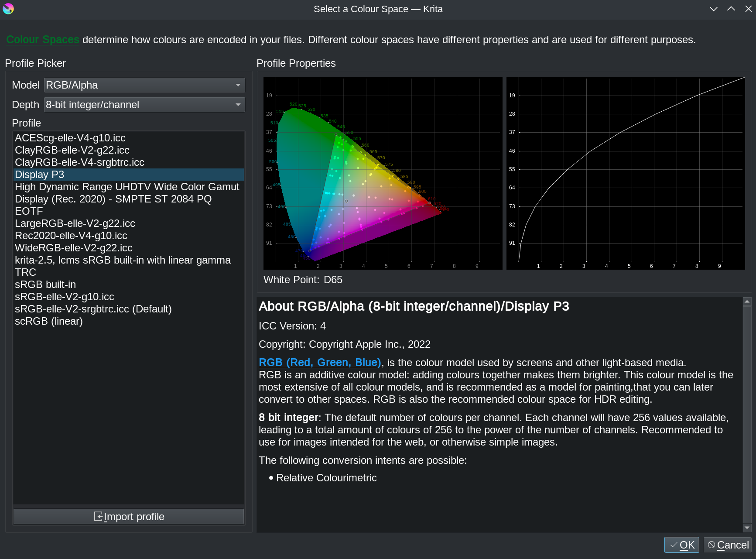Select krita-2.5 lcms sRGB linear gamma profile
Viewport: 756px width, 559px height.
tap(129, 266)
